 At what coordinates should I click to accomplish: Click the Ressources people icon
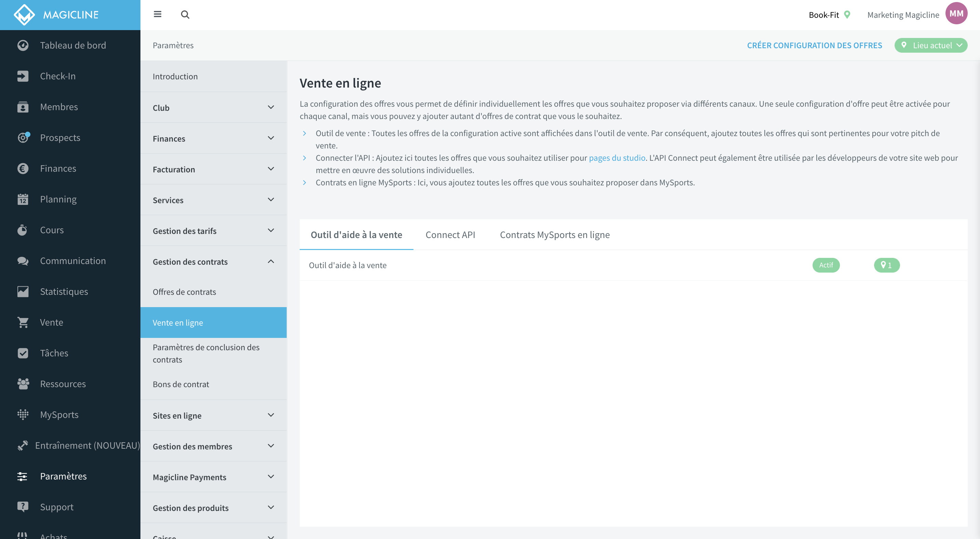point(23,384)
